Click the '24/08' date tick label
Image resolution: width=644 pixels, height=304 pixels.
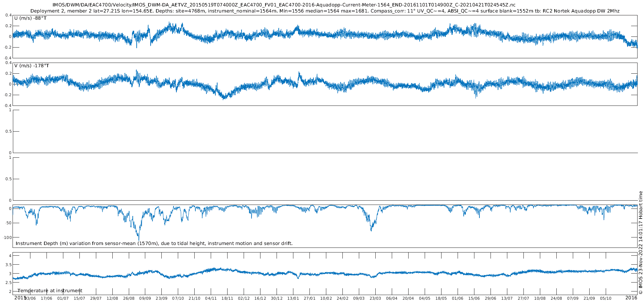click(x=557, y=298)
